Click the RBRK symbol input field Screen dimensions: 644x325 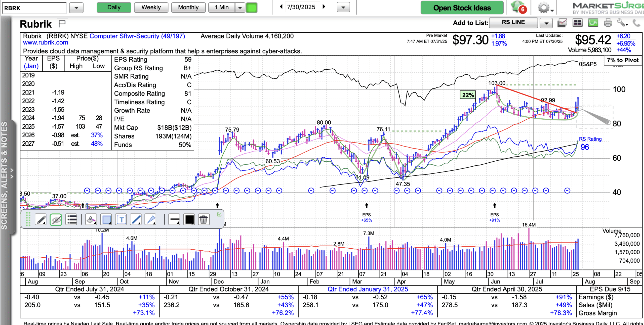34,8
